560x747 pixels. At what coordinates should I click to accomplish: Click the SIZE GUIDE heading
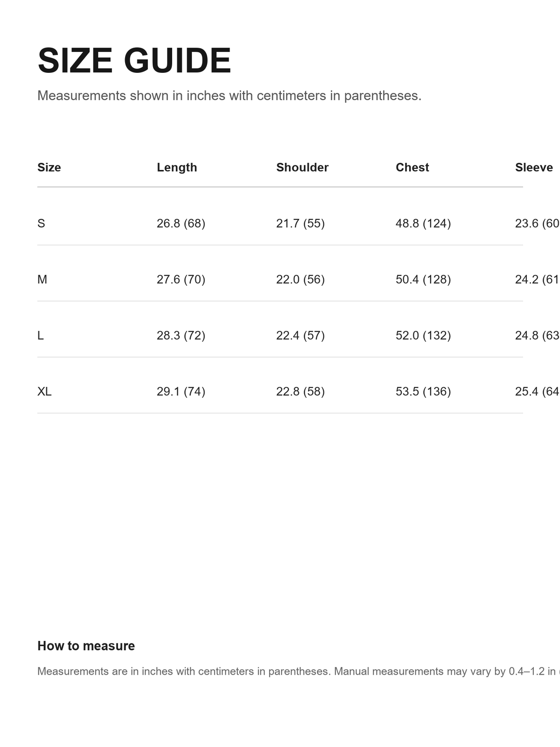point(134,61)
